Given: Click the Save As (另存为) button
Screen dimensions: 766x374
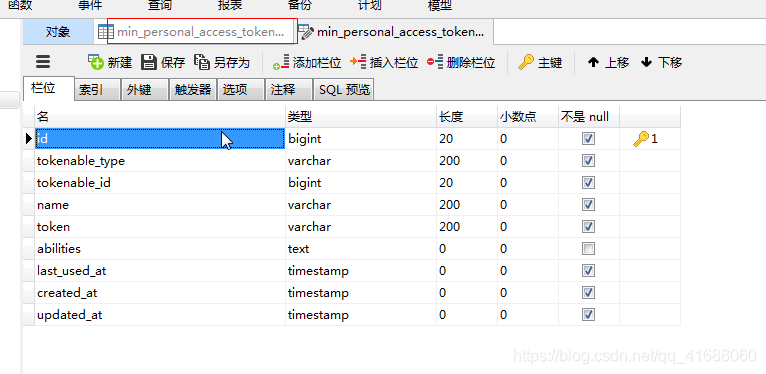Looking at the screenshot, I should 222,62.
